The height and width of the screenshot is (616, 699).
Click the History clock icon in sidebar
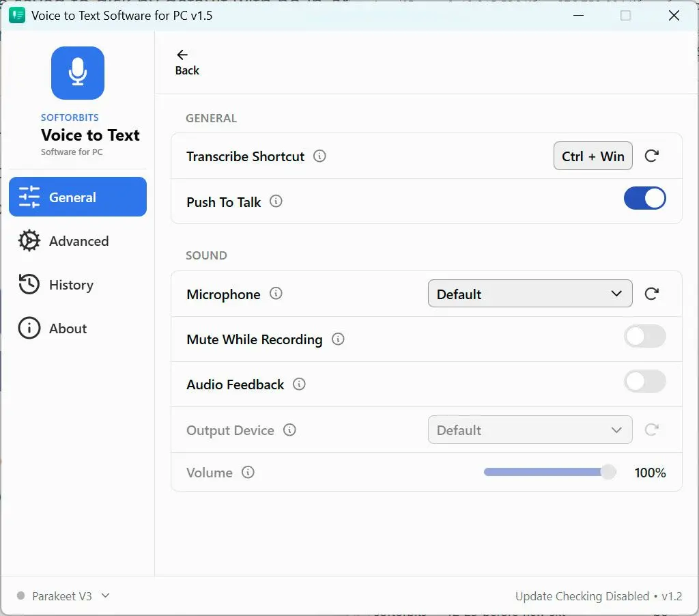pyautogui.click(x=29, y=285)
